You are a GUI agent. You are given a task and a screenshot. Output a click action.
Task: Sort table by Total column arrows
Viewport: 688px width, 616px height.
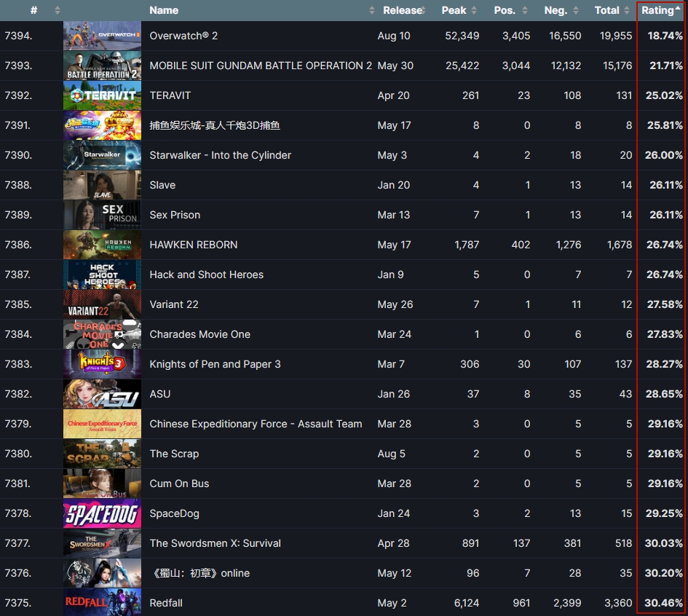tap(627, 10)
